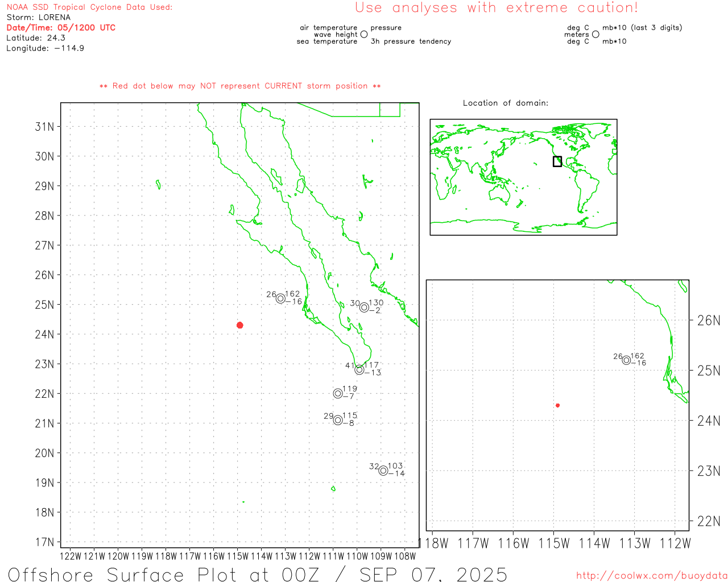This screenshot has width=728, height=582.
Task: Click the black domain box on world map
Action: click(x=557, y=161)
